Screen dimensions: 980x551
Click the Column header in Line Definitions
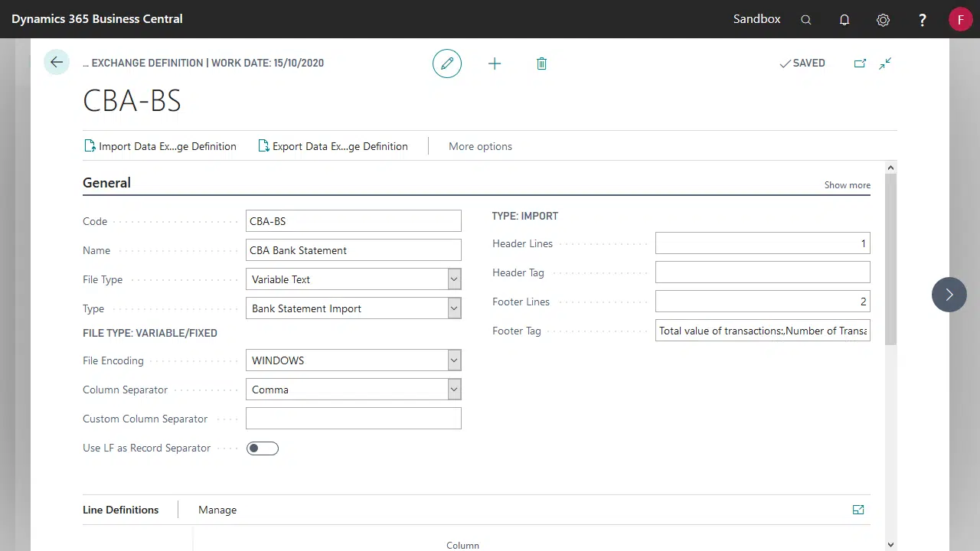462,545
